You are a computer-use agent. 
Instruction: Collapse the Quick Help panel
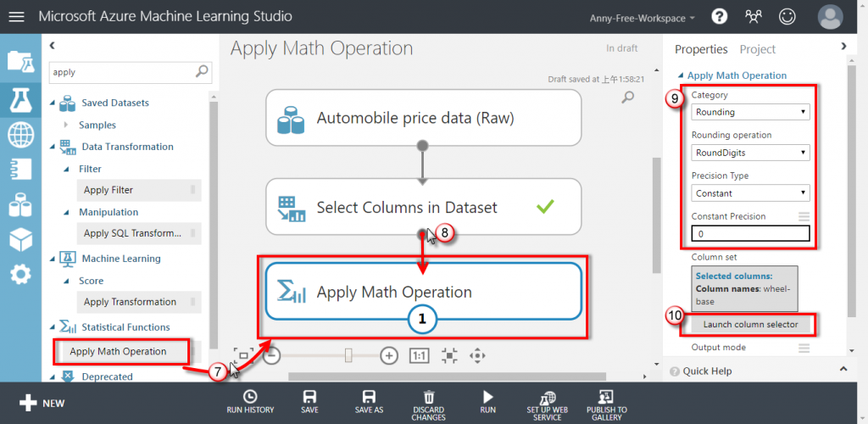click(843, 369)
